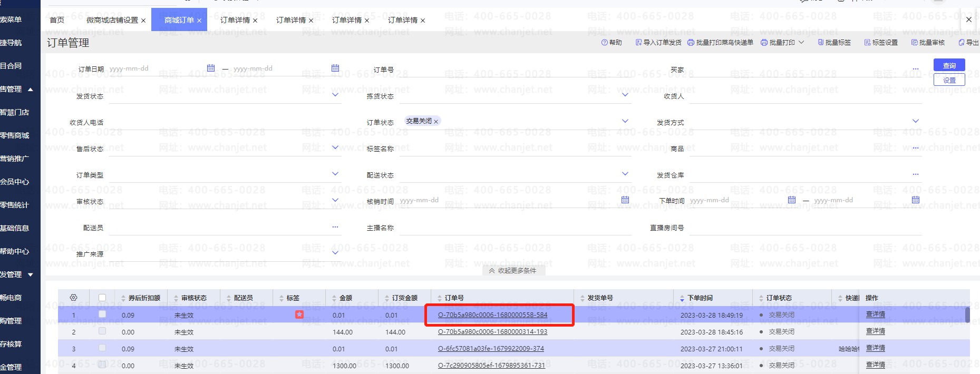Expand the 审核状态 dropdown

(x=335, y=200)
